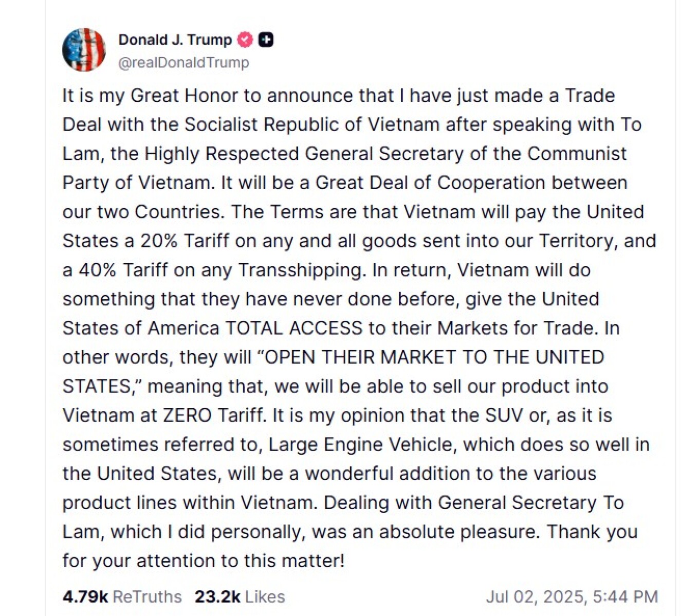
Task: Open the 4.79k ReTruths count
Action: (85, 596)
